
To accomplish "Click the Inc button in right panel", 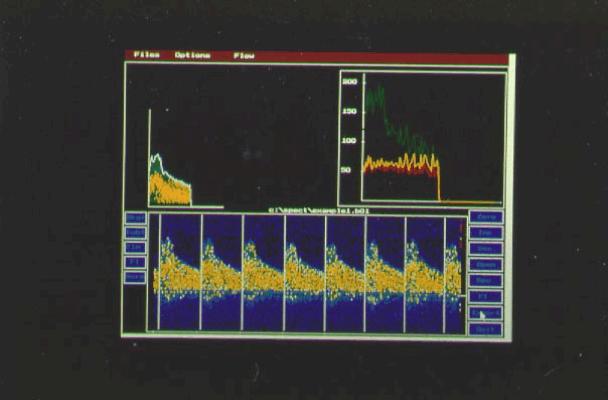I will tap(486, 233).
